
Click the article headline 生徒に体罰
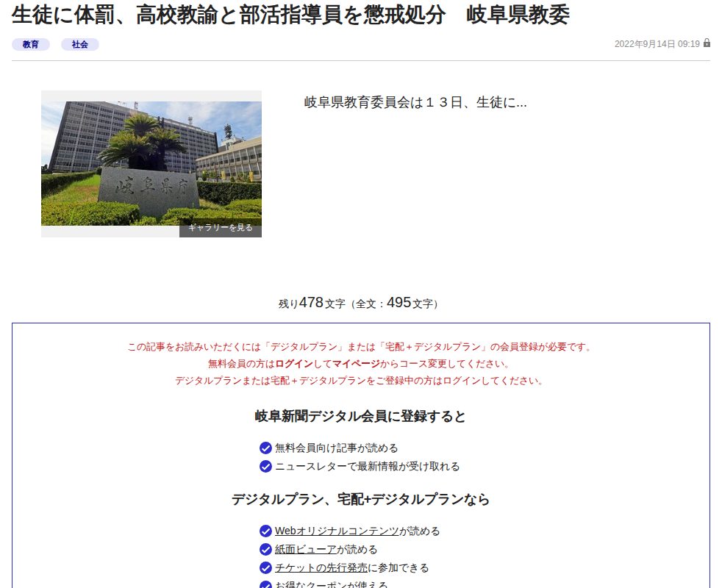[290, 15]
